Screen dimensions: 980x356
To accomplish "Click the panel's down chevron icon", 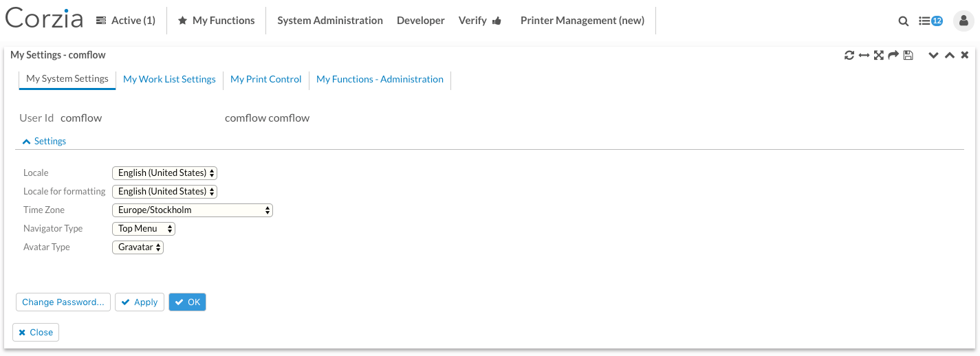I will coord(933,55).
